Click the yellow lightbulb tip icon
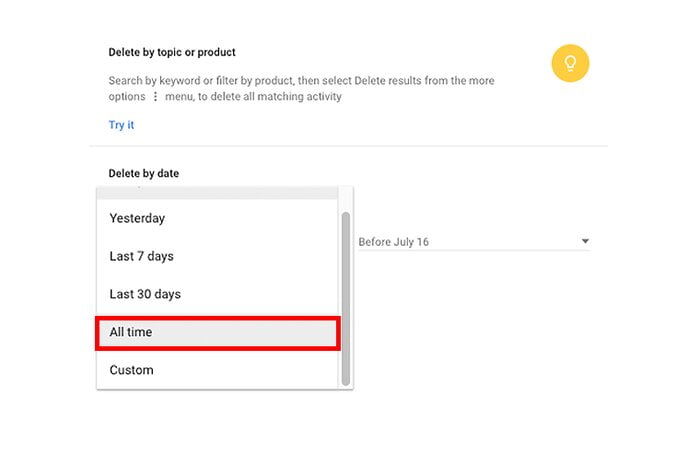Image resolution: width=700 pixels, height=466 pixels. (x=570, y=64)
